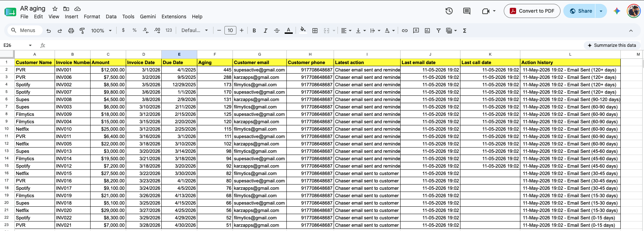This screenshot has height=231, width=644.
Task: Increase decimal places icon
Action: 157,31
